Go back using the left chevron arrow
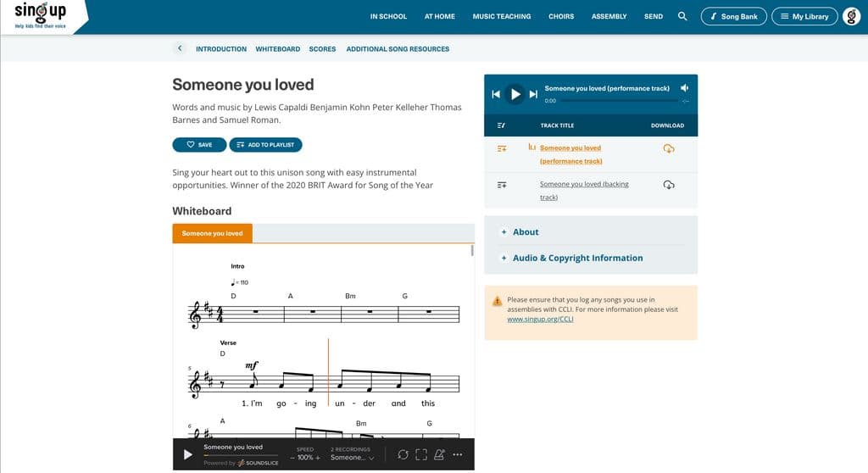Image resolution: width=868 pixels, height=473 pixels. click(180, 48)
